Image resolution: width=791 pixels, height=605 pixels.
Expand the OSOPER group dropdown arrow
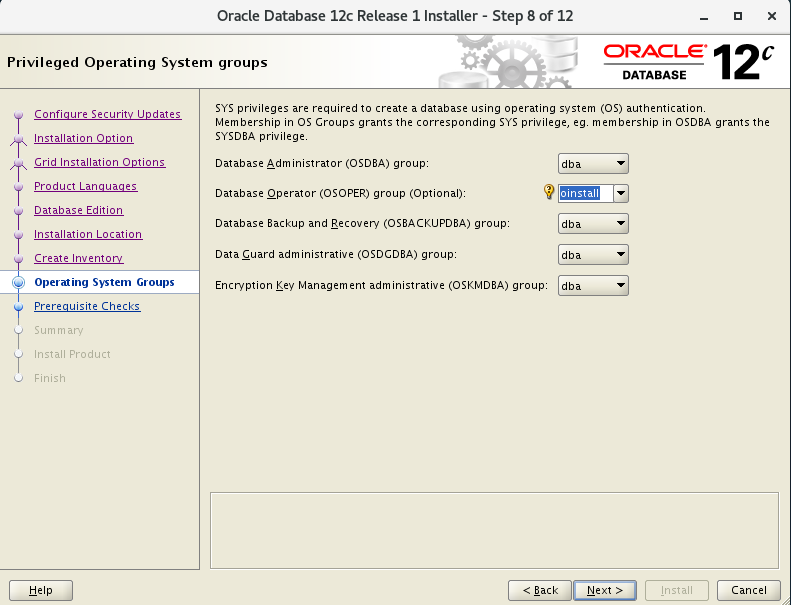pyautogui.click(x=621, y=193)
